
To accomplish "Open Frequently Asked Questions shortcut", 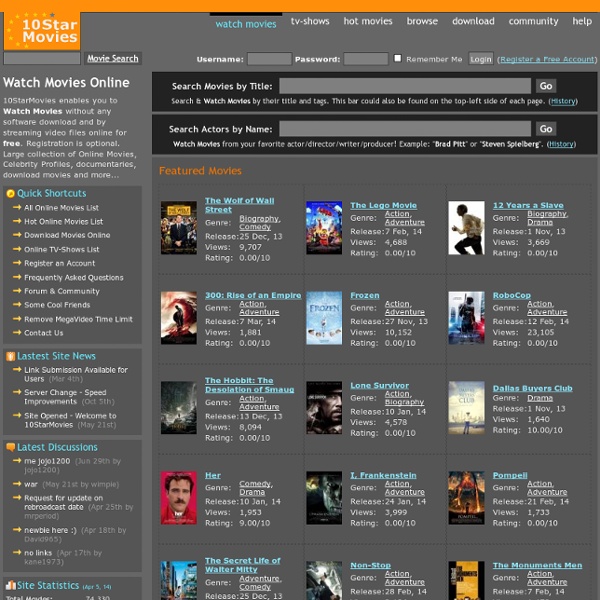I will [74, 277].
